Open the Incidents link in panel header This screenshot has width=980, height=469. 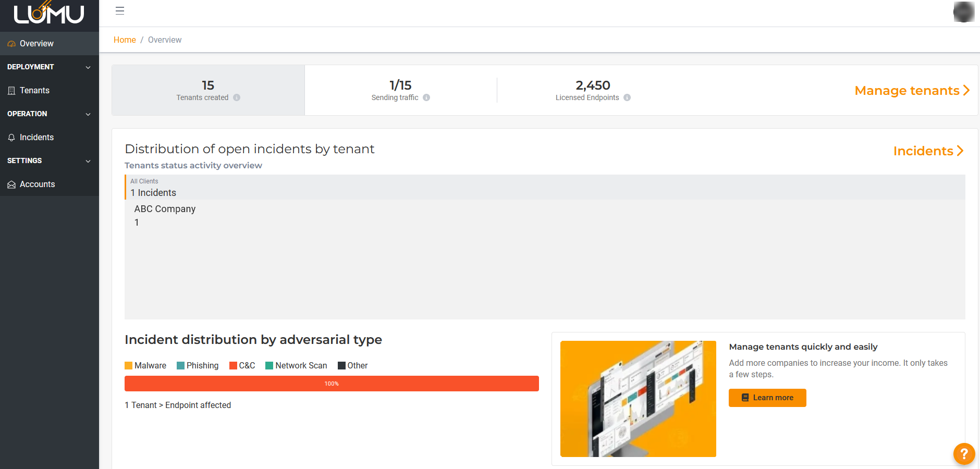click(928, 151)
